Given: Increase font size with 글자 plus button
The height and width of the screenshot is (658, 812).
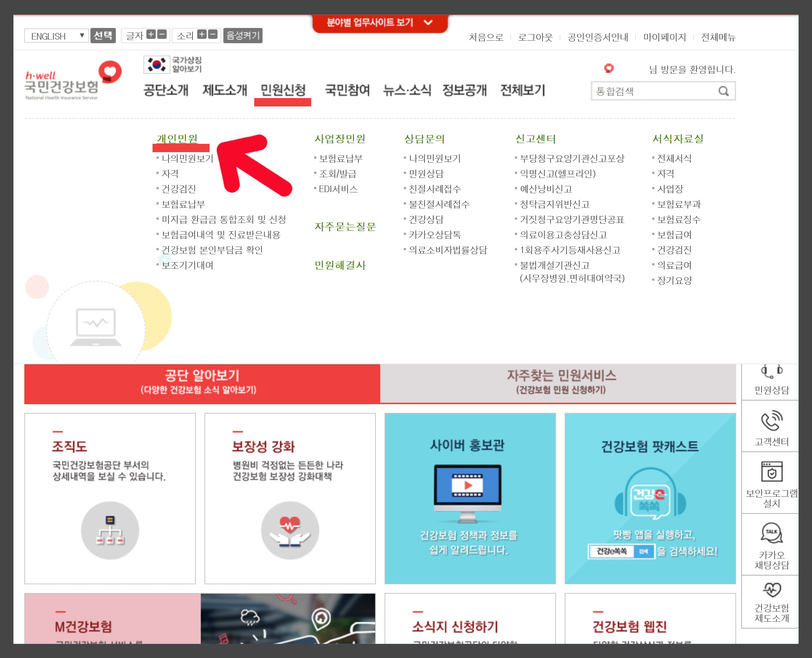Looking at the screenshot, I should tap(151, 34).
